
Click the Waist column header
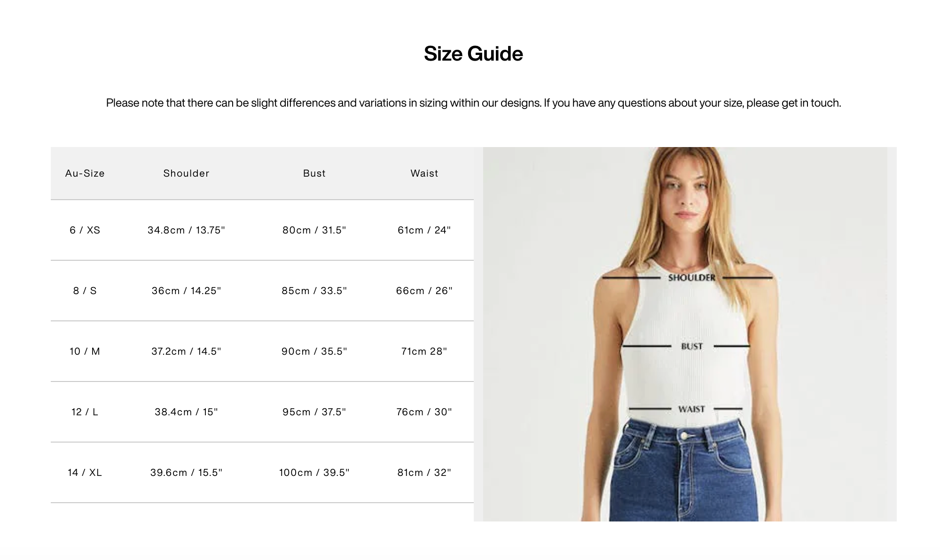(424, 173)
